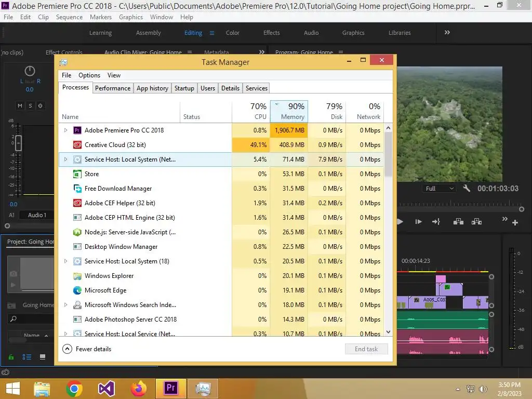Show hidden source panel tabs chevron
This screenshot has height=399, width=532.
[x=262, y=52]
